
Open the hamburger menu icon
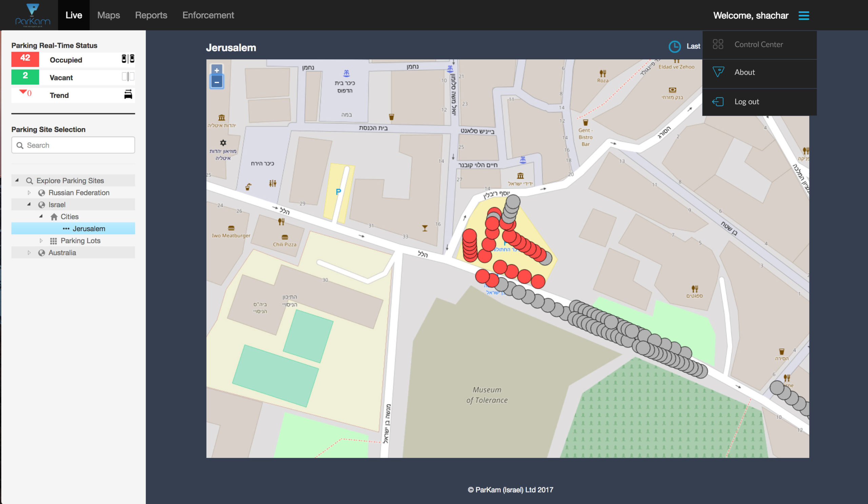pos(804,16)
